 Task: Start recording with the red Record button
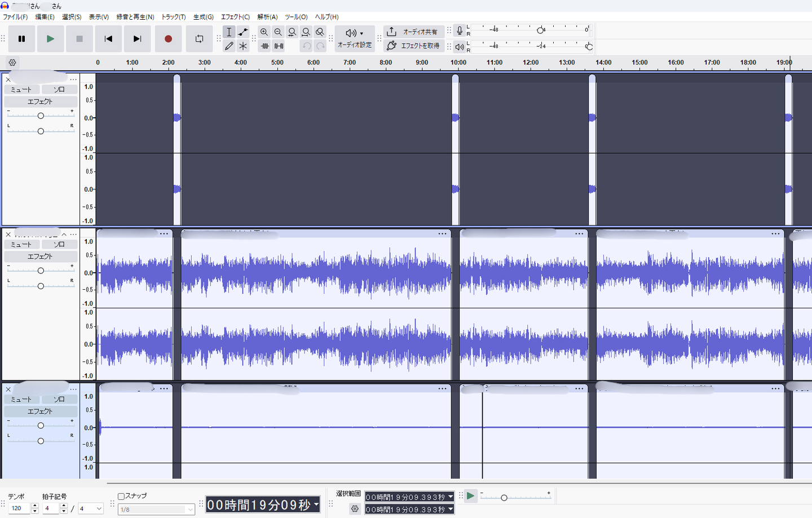point(168,39)
